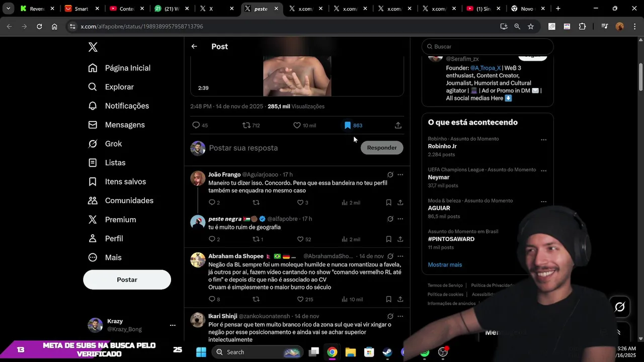The width and height of the screenshot is (644, 362).
Task: Open Grok icon on João Frango reply
Action: click(x=390, y=174)
